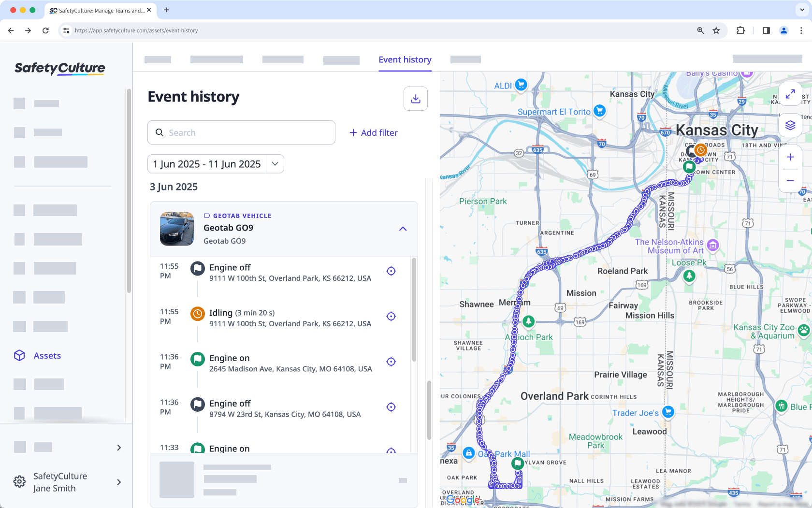Open the download events icon
The width and height of the screenshot is (812, 508).
click(x=415, y=99)
